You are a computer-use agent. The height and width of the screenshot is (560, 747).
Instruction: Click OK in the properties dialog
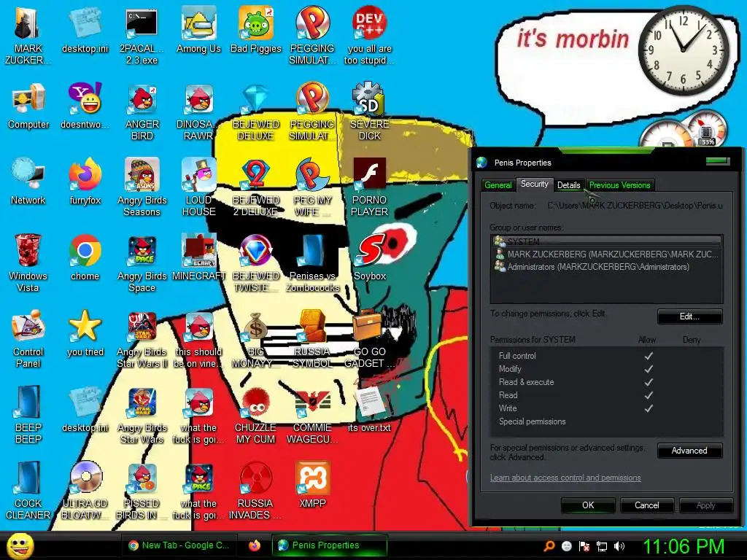click(588, 505)
